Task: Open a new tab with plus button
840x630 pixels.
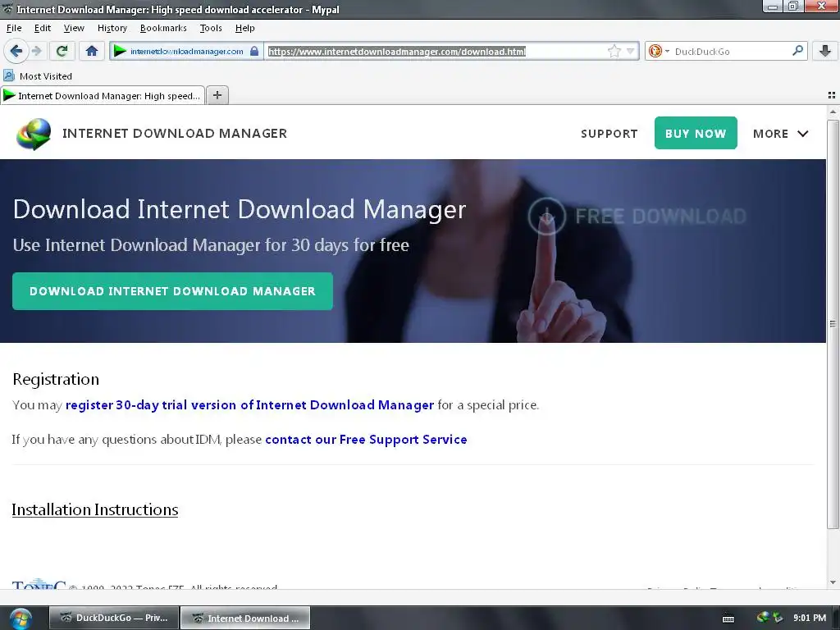Action: pos(217,95)
